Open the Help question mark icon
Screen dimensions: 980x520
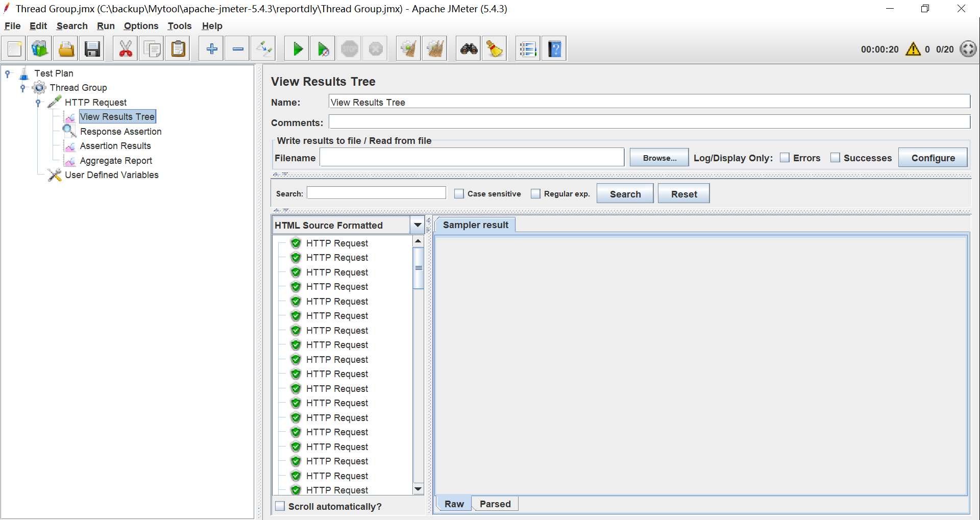(x=554, y=49)
